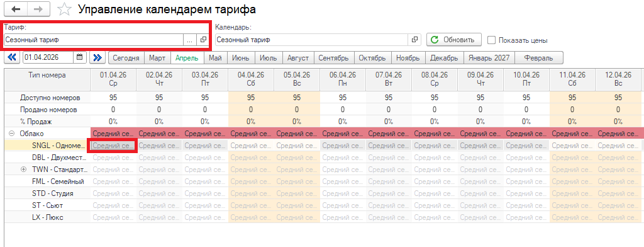This screenshot has height=247, width=644.
Task: Click the Облако group label
Action: click(31, 134)
